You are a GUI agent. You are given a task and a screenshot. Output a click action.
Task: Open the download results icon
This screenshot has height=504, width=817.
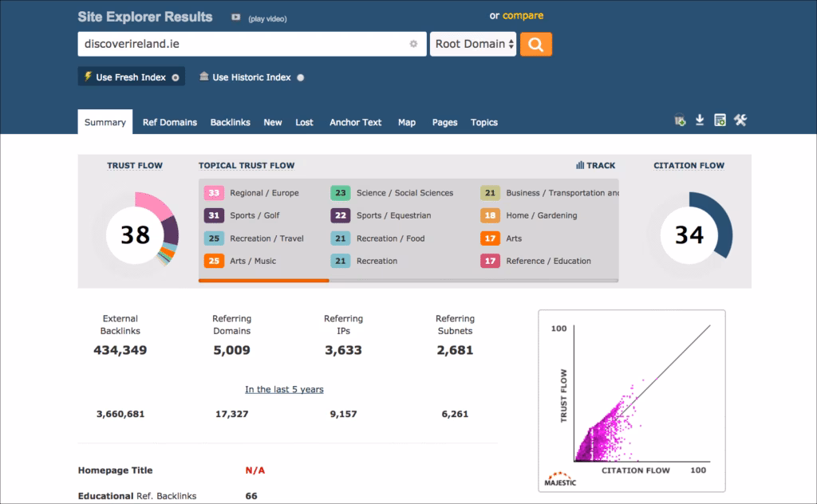point(699,121)
